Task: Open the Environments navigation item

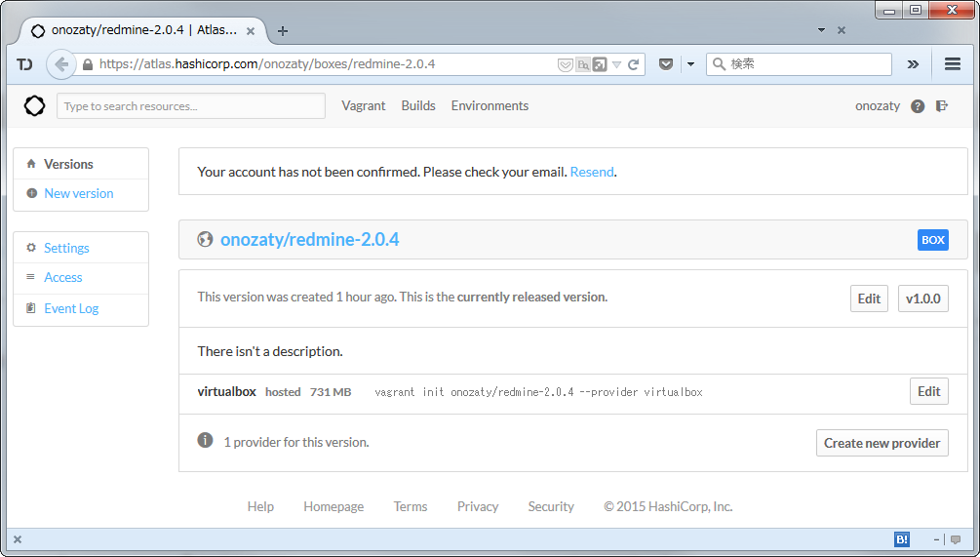Action: pyautogui.click(x=490, y=105)
